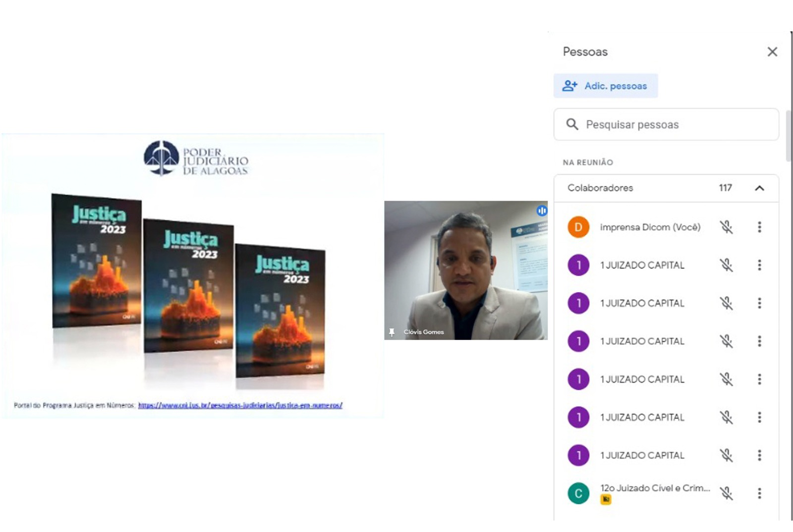Toggle muted microphone for imprensa Dicom

click(726, 227)
